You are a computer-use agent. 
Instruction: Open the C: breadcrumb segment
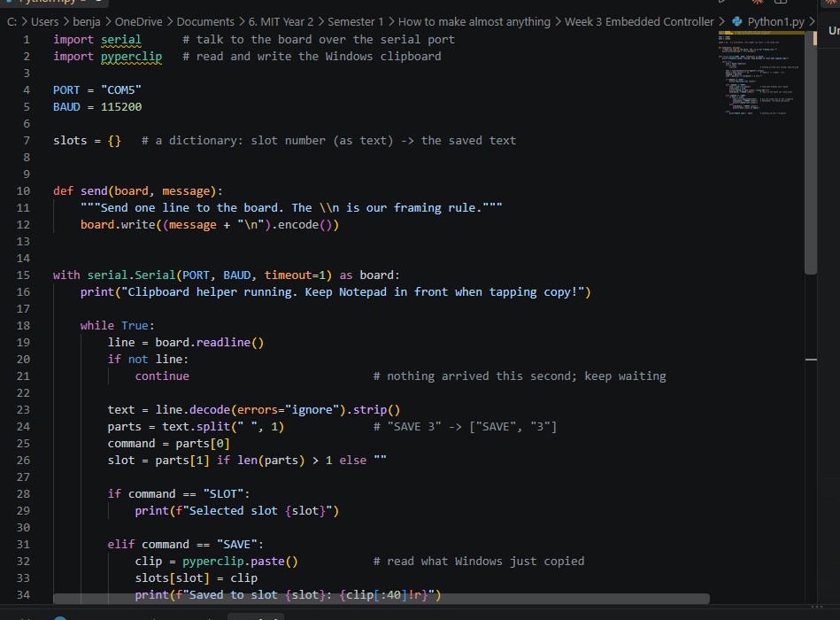(x=12, y=21)
